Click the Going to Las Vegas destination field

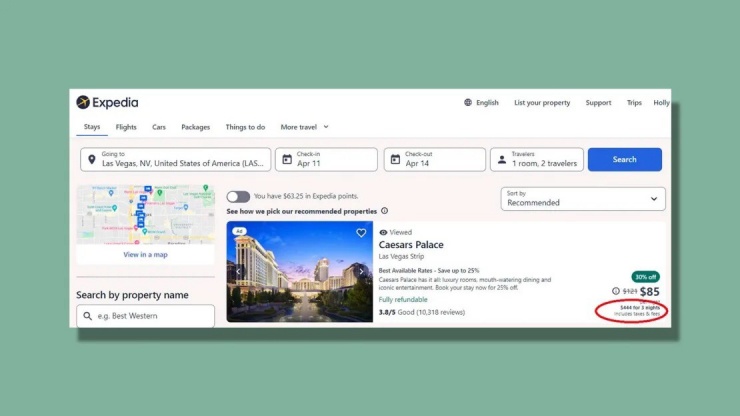point(176,160)
